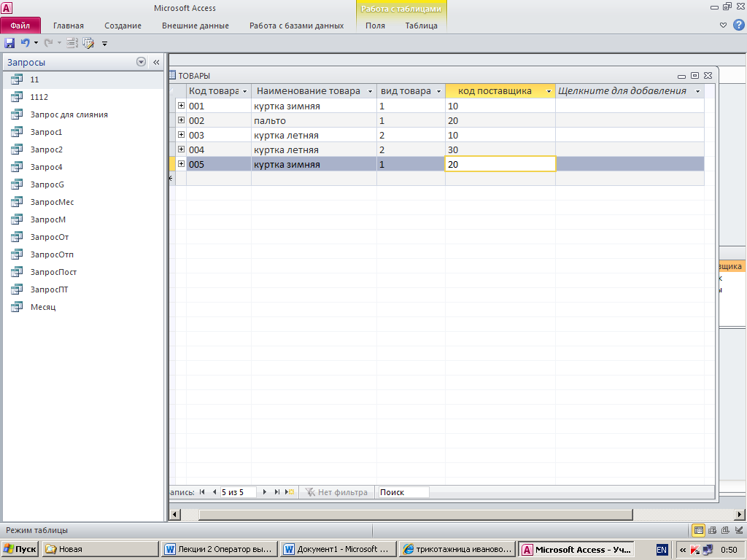This screenshot has height=560, width=747.
Task: Select query 1112 in navigation pane
Action: 83,97
